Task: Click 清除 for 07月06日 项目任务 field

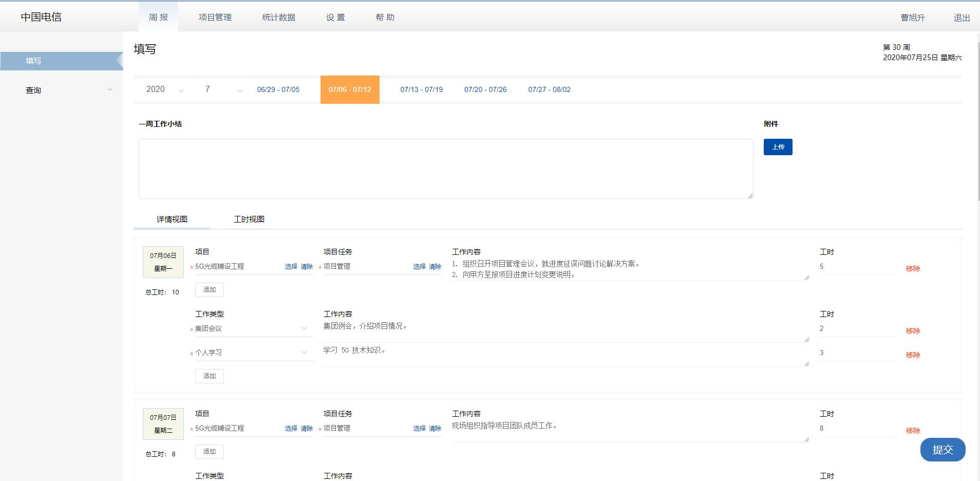Action: point(435,267)
